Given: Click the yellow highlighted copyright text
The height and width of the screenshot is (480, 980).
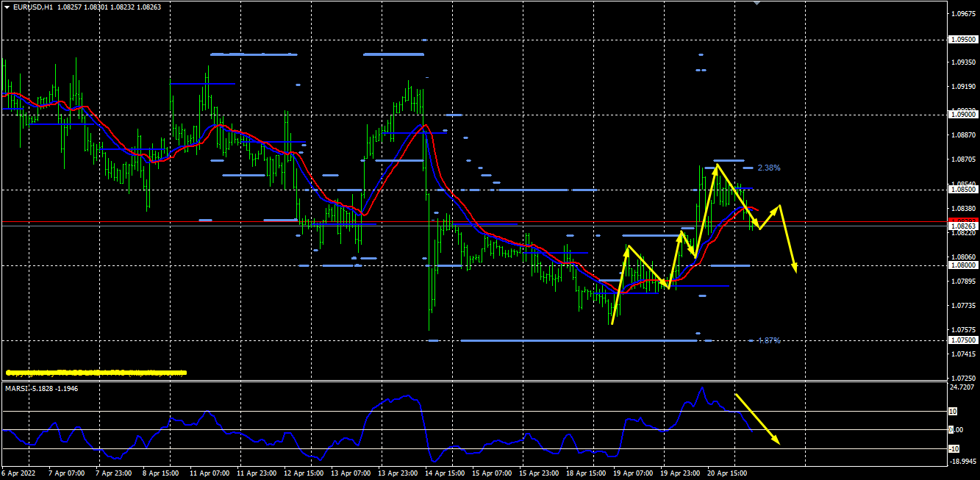Looking at the screenshot, I should pos(96,373).
